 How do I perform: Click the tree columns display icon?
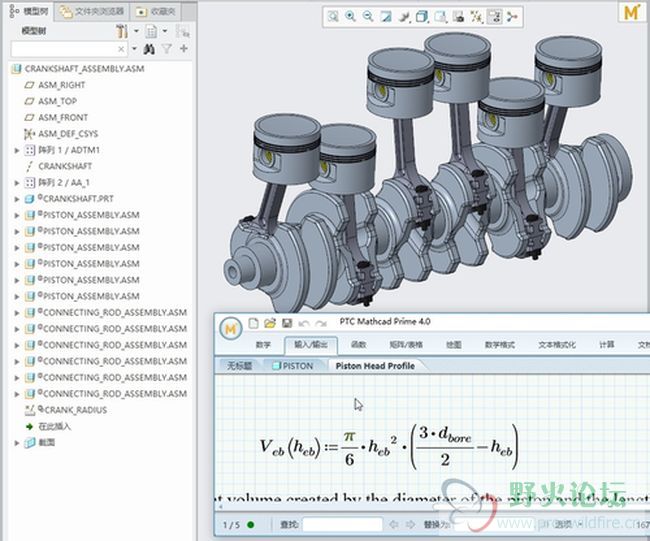151,32
